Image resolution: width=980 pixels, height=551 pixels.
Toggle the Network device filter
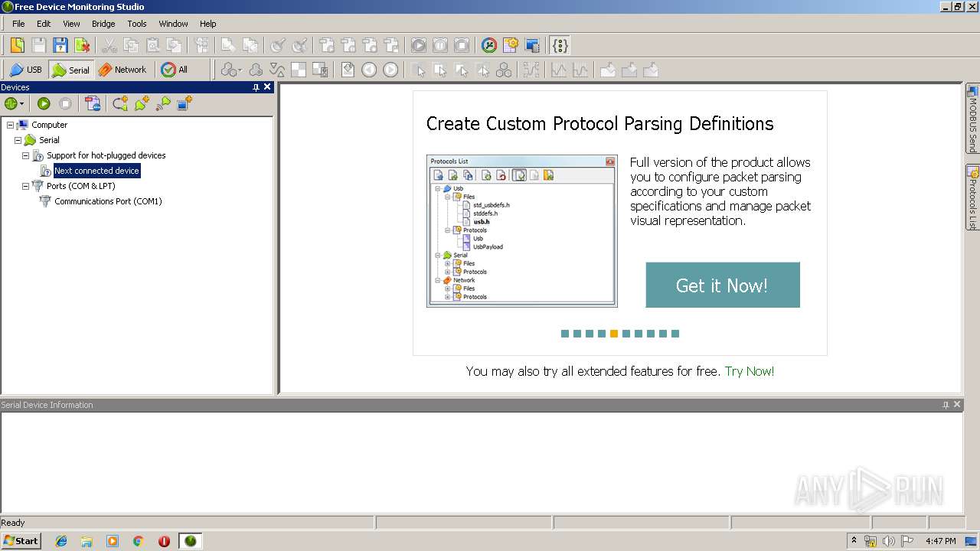(122, 70)
